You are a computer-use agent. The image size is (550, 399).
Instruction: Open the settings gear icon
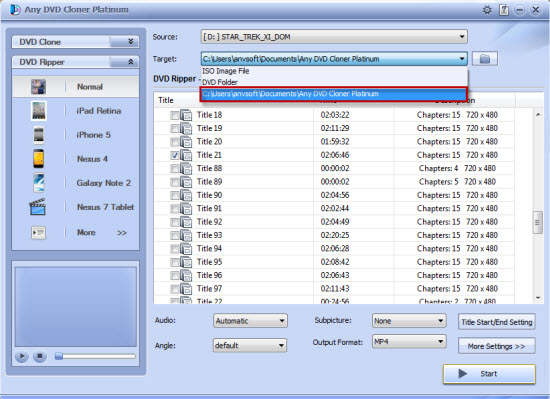point(487,10)
